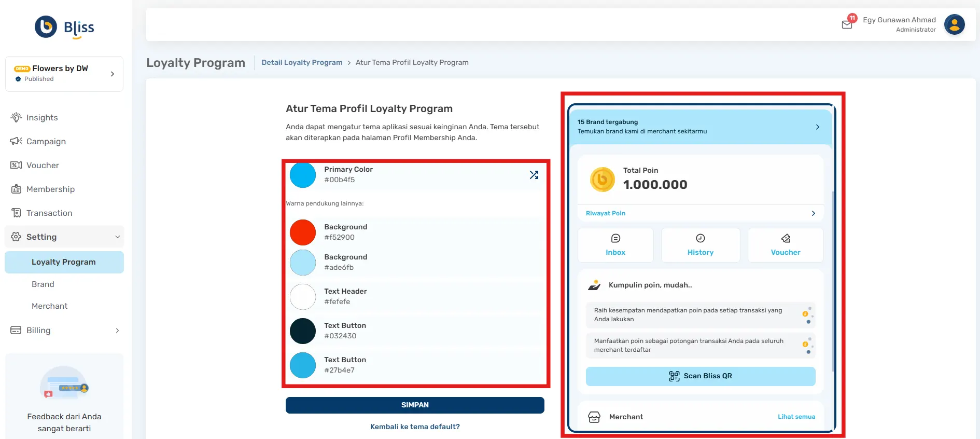Click the Feedback dari Anda sangat berarti text
Screen dimensions: 980x439
pos(64,422)
